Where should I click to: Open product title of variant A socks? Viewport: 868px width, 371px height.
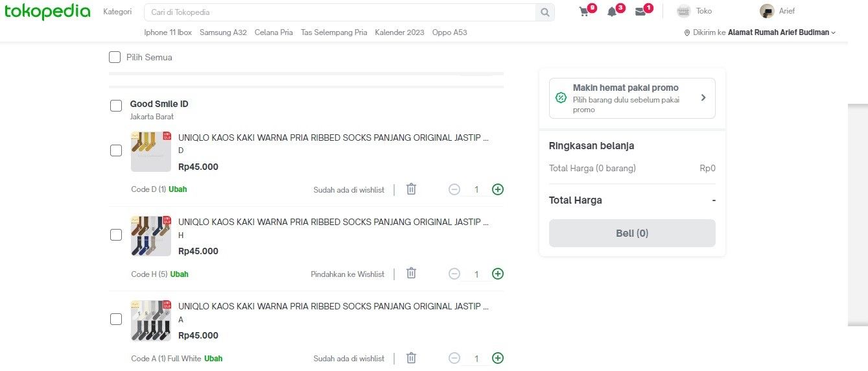(333, 306)
